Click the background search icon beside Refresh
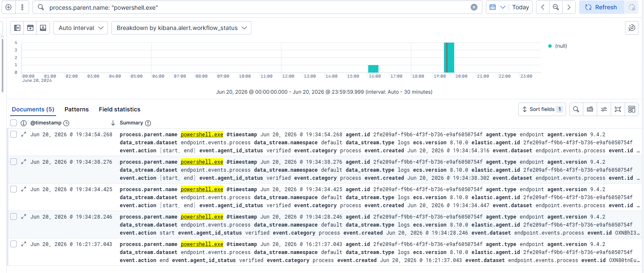This screenshot has height=273, width=644. [x=631, y=7]
